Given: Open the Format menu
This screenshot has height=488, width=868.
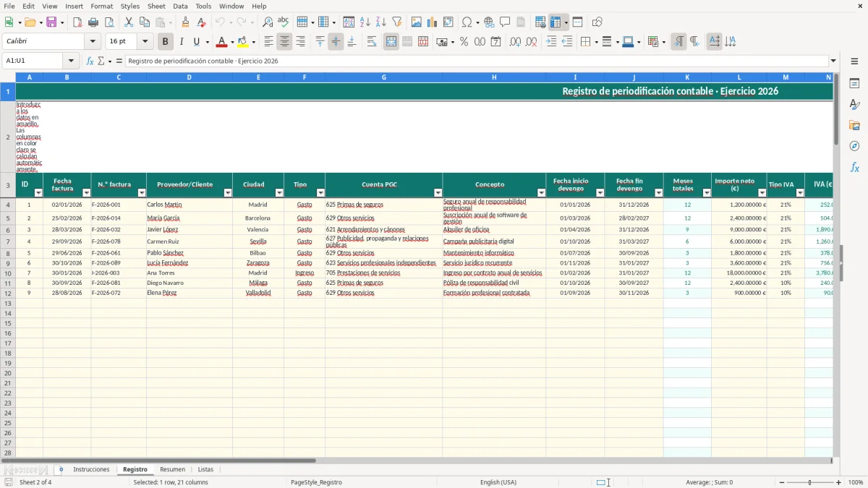Looking at the screenshot, I should [101, 6].
